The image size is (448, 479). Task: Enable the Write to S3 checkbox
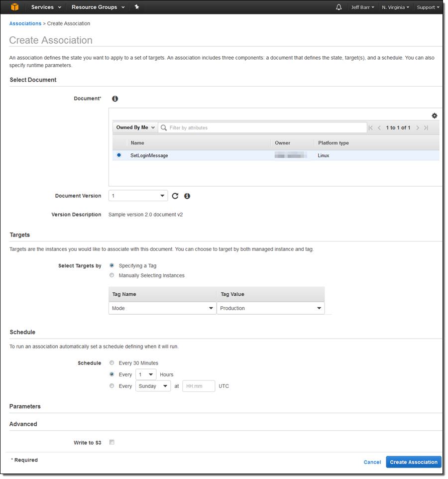point(112,442)
